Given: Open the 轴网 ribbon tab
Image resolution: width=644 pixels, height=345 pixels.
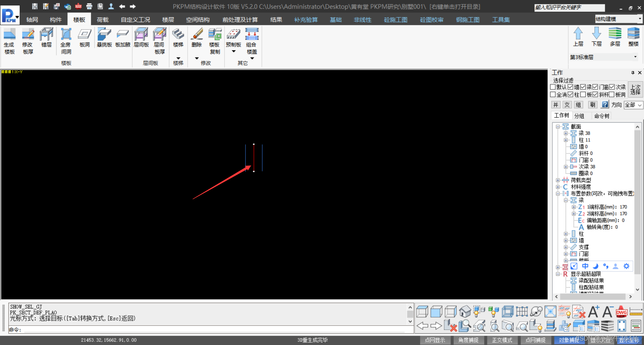Looking at the screenshot, I should [x=32, y=20].
